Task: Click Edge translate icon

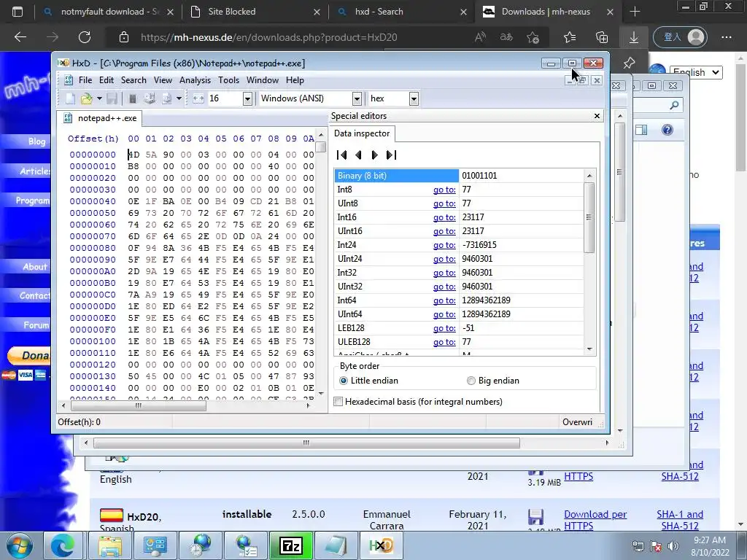Action: pos(506,37)
